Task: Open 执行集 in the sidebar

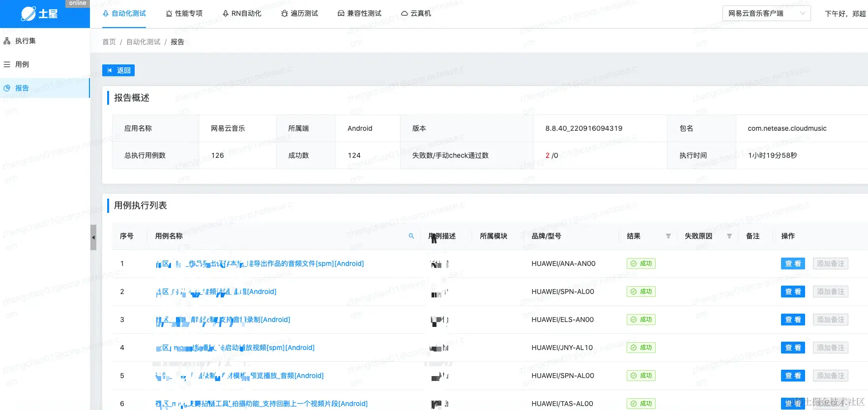Action: (45, 41)
